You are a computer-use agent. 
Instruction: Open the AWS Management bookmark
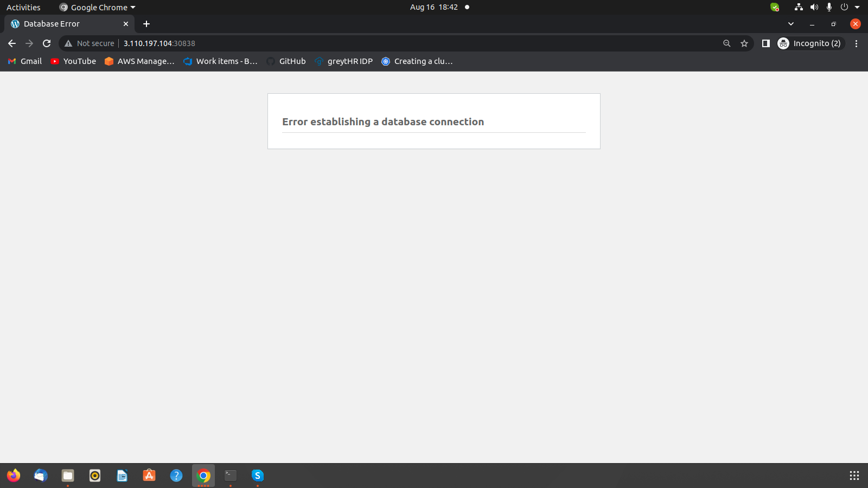coord(140,61)
